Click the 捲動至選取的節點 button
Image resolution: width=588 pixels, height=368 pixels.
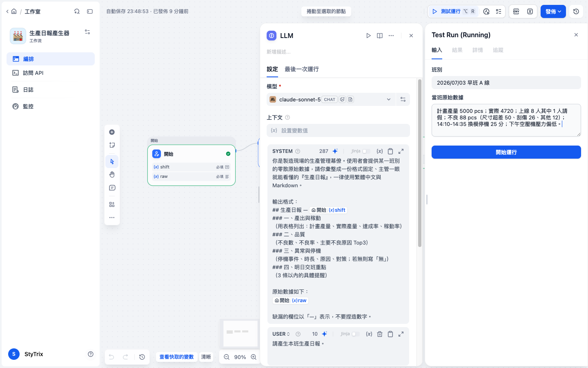pos(326,11)
